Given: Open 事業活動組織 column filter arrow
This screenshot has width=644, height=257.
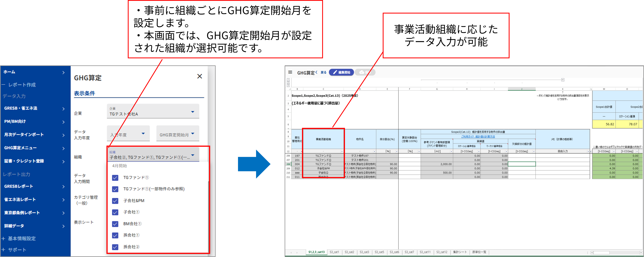Looking at the screenshot, I should [342, 151].
